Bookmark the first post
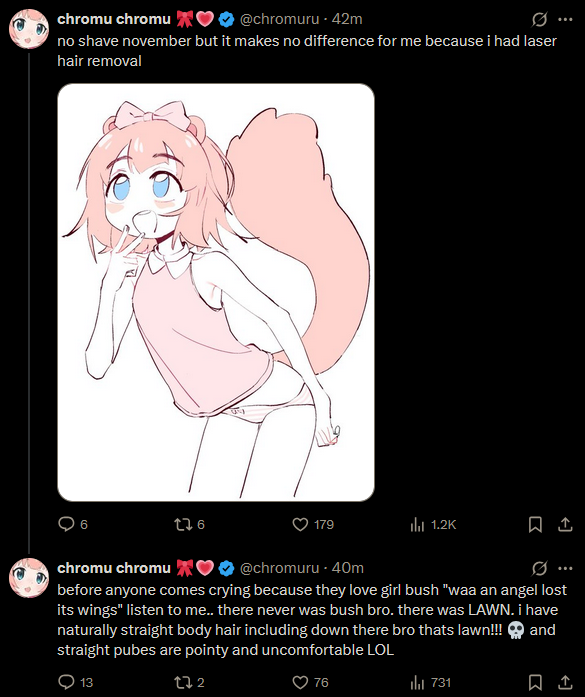585x697 pixels. pyautogui.click(x=535, y=525)
